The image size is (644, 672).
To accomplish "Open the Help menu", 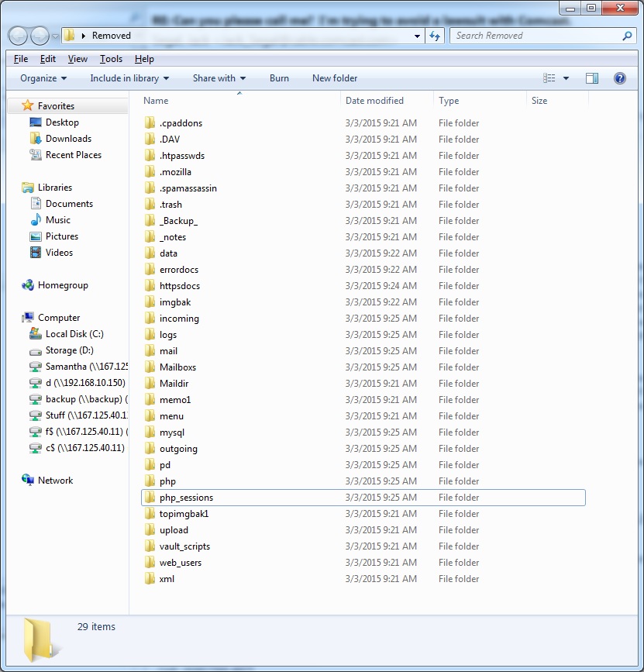I will [x=144, y=59].
